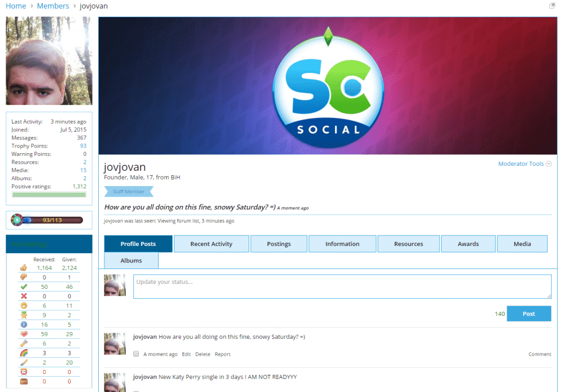Click the blue Post button
This screenshot has width=562, height=392.
click(x=529, y=314)
